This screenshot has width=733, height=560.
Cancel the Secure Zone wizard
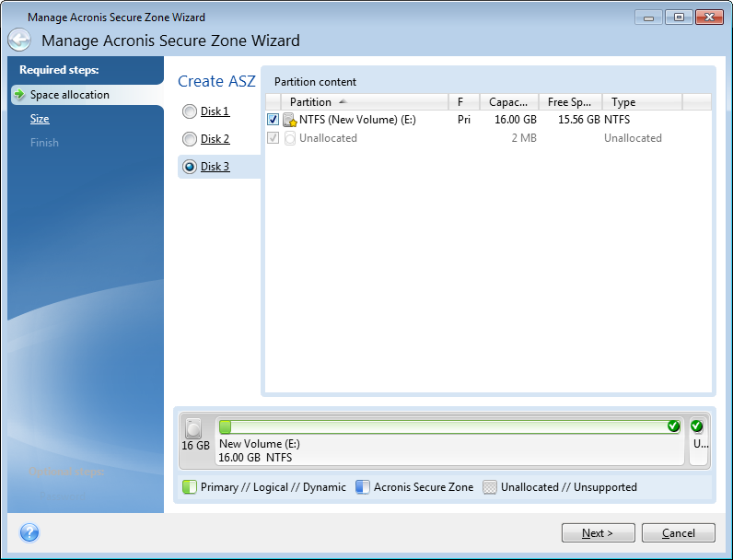(x=678, y=532)
